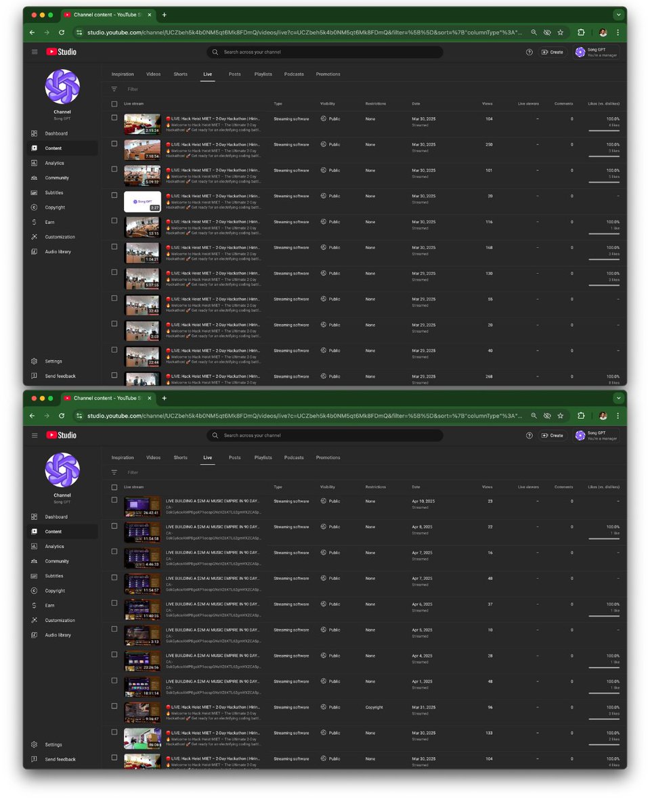Open the help icon in the lower window
This screenshot has height=812, width=650.
[529, 436]
